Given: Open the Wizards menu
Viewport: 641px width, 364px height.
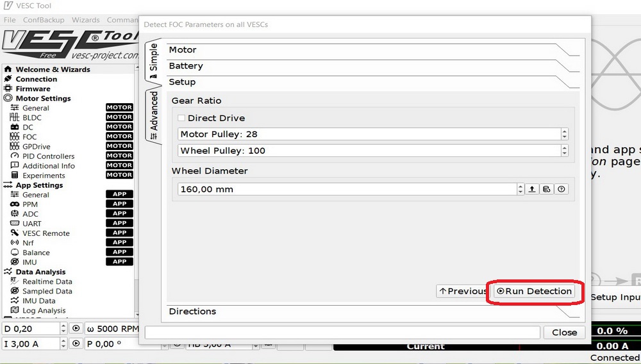Looking at the screenshot, I should (85, 20).
